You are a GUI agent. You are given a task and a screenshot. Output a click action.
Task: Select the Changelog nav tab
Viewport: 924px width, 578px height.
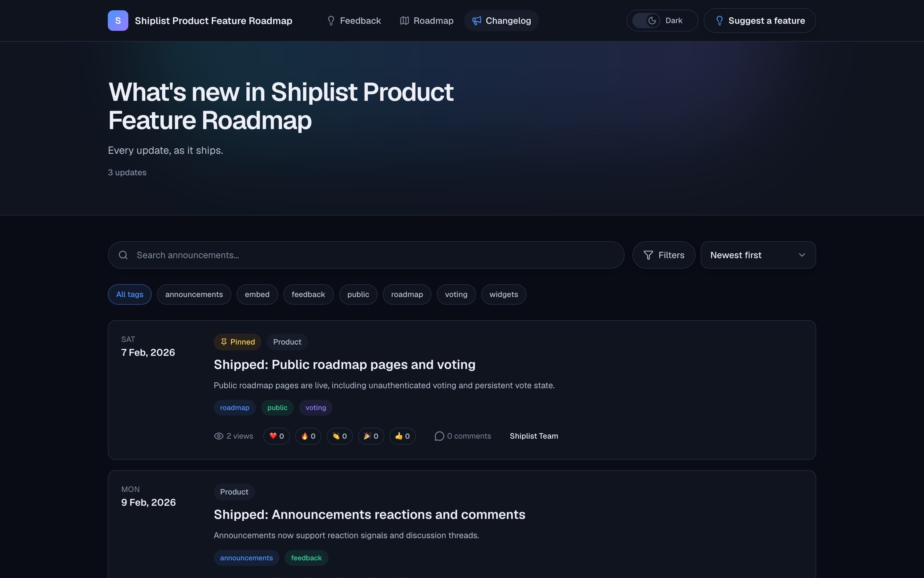[501, 21]
